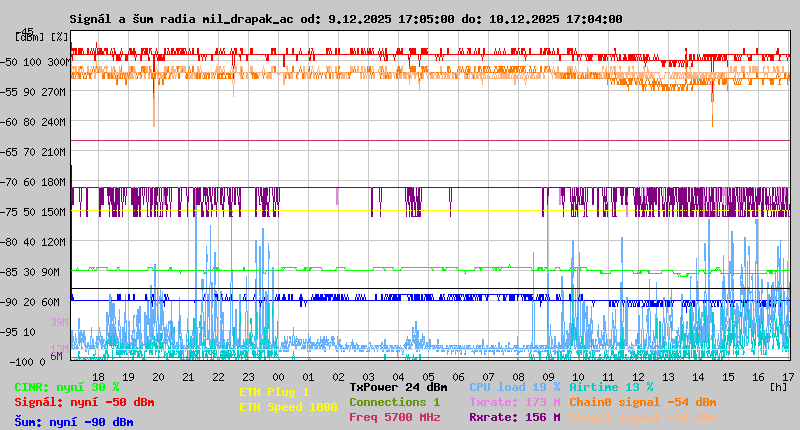This screenshot has width=800, height=430.
Task: Click the '14' hour tick label
Action: 698,377
